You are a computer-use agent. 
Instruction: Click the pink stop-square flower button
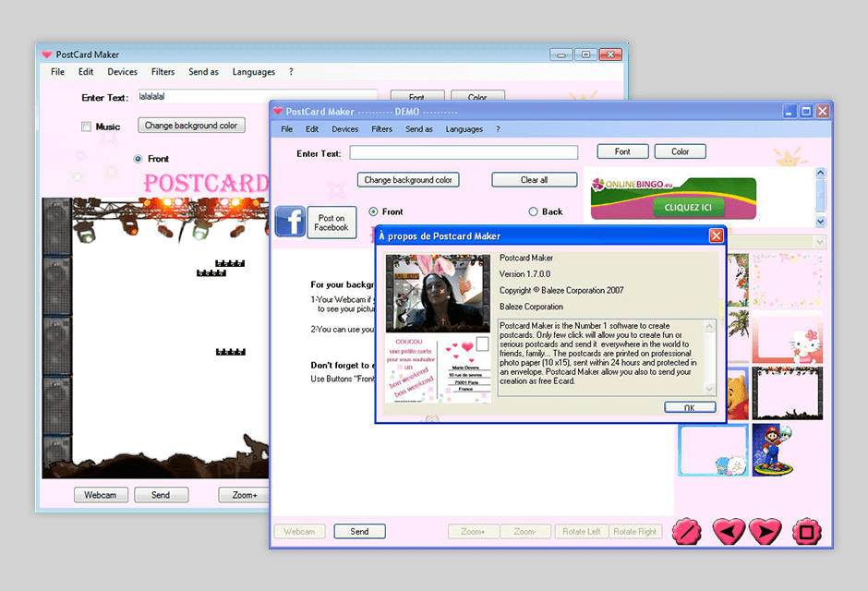click(806, 531)
